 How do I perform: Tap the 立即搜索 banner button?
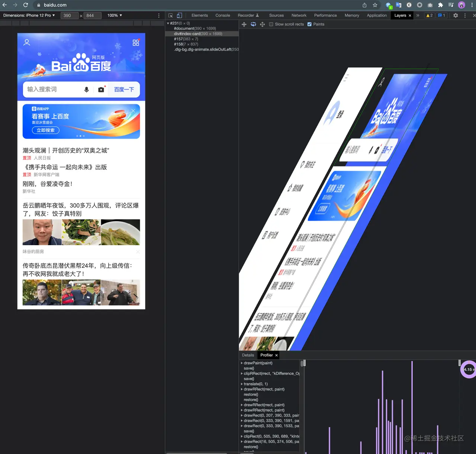tap(46, 130)
